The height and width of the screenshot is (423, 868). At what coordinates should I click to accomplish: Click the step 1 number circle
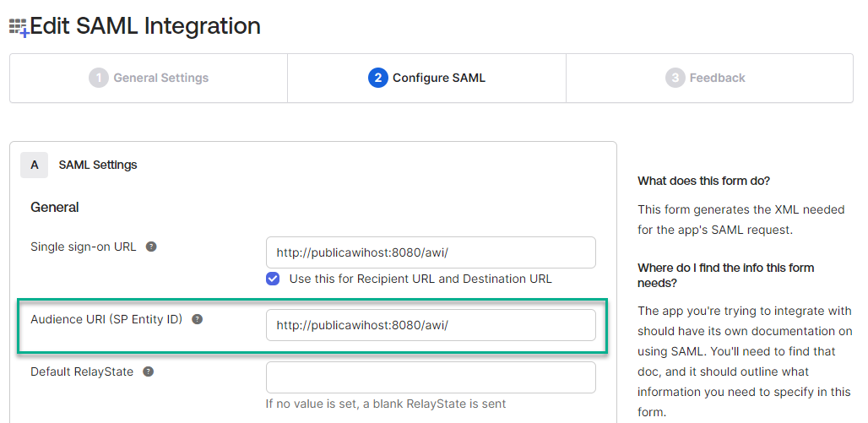[99, 78]
